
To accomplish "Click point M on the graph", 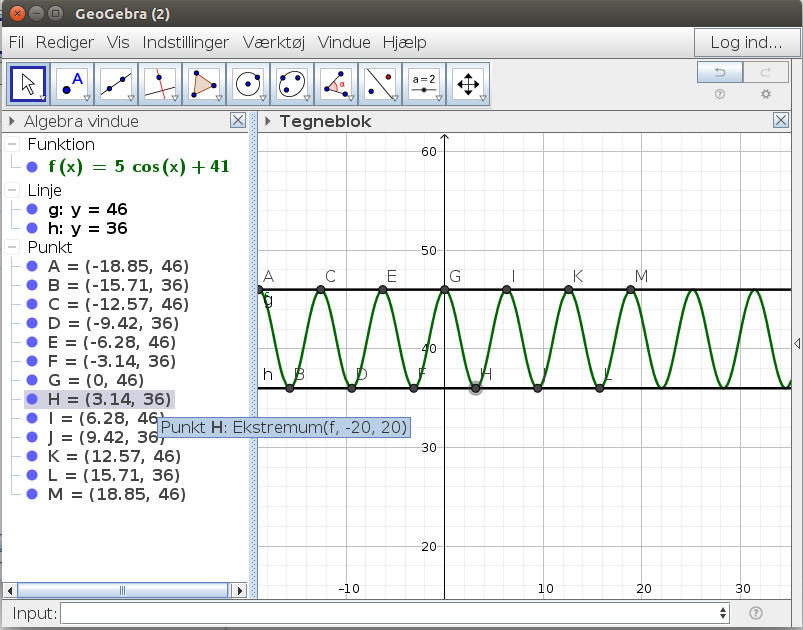I will [630, 290].
